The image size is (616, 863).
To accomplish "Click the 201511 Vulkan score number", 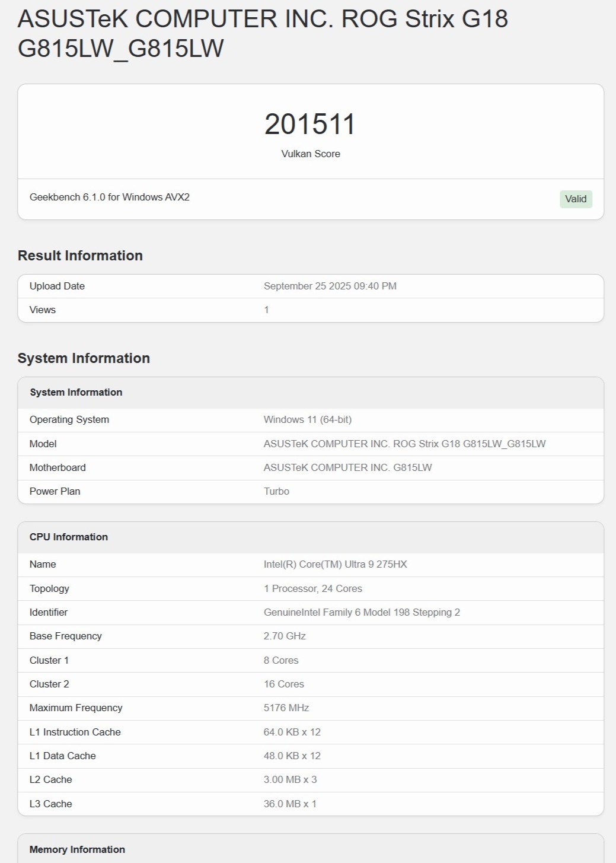I will [x=310, y=125].
